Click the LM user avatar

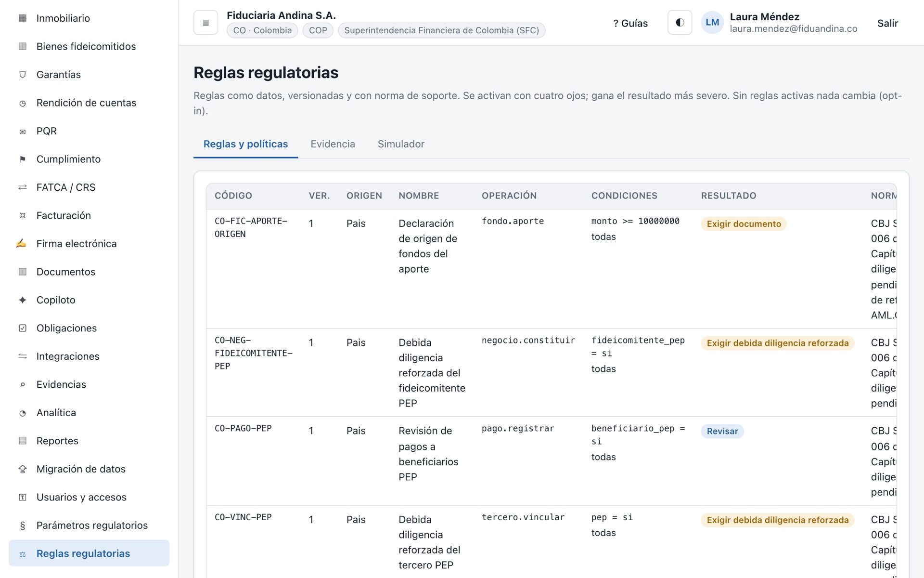click(712, 23)
